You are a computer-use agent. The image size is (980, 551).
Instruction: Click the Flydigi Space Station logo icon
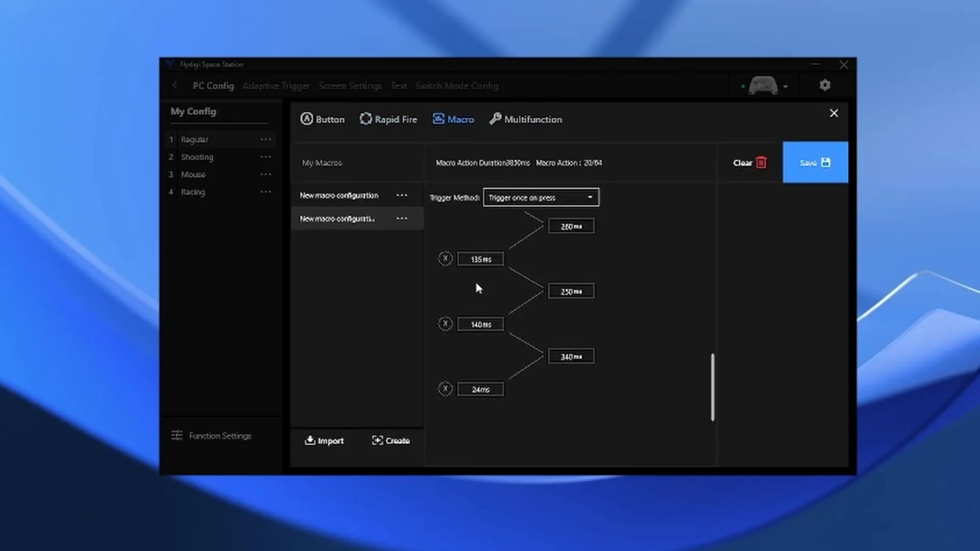point(170,64)
